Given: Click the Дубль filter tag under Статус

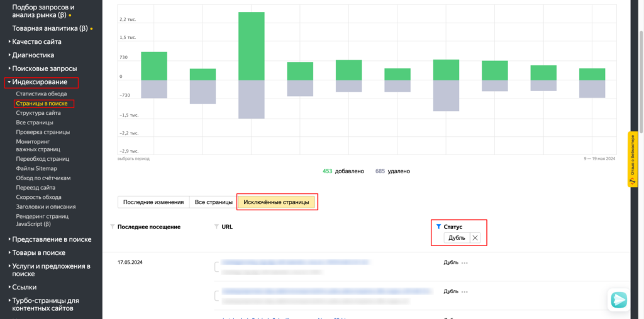Looking at the screenshot, I should click(x=457, y=238).
